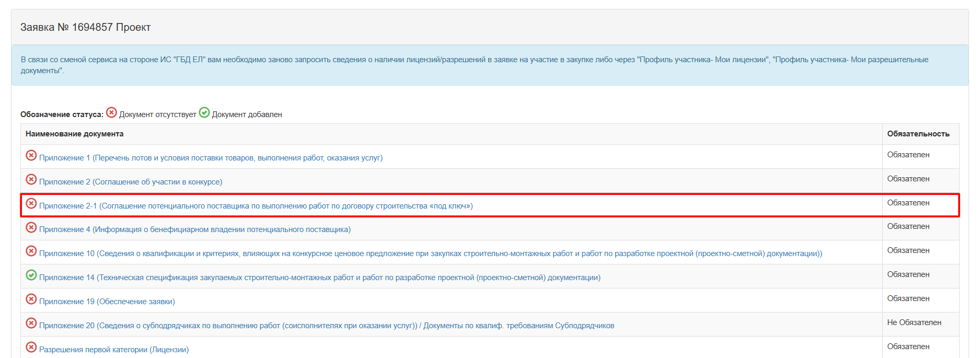
Task: Open Приложение 10 qualification info link
Action: (430, 253)
